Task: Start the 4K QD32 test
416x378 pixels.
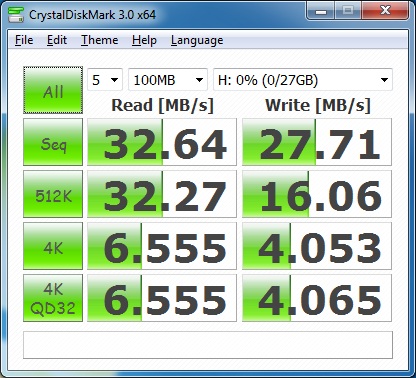Action: click(53, 298)
